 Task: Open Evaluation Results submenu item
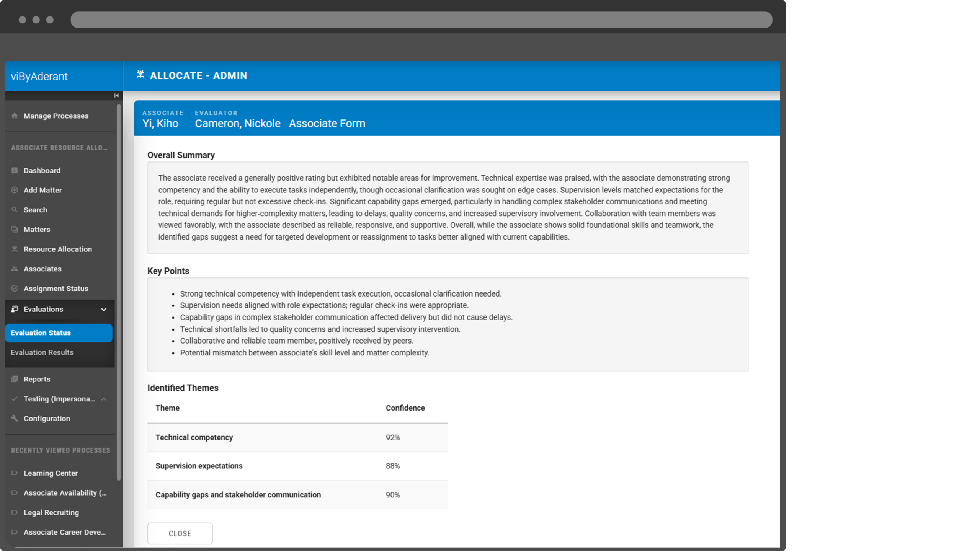click(x=42, y=352)
